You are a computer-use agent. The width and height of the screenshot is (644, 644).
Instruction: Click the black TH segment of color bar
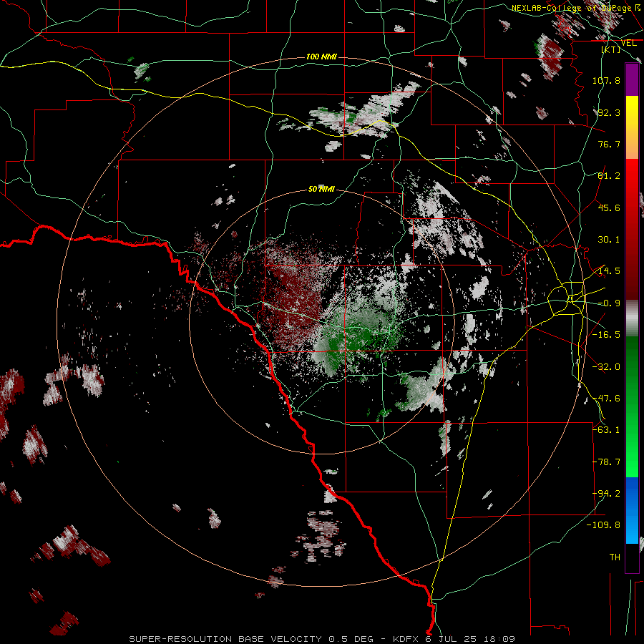tap(632, 557)
